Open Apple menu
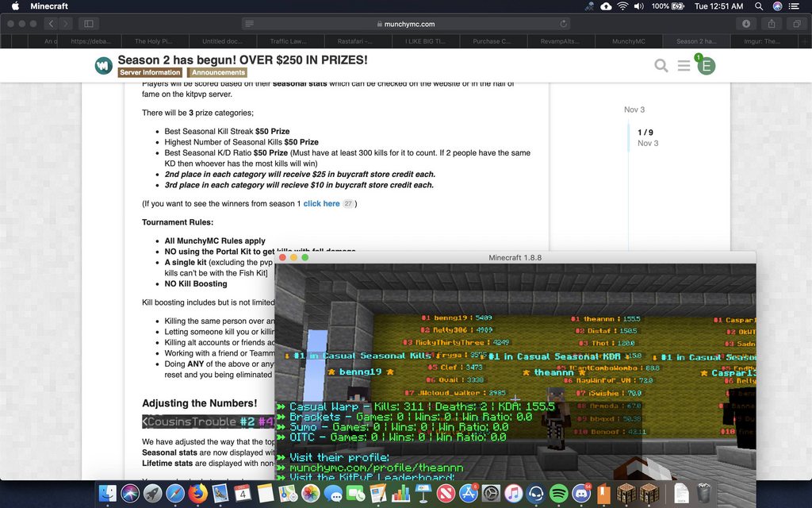The height and width of the screenshot is (508, 812). (x=15, y=6)
